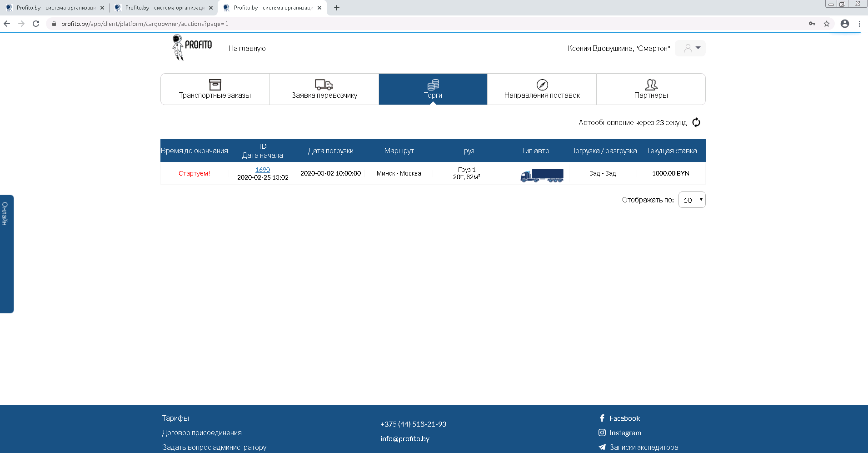Screen dimensions: 868x453
Task: Open auction ID 1690 link
Action: 263,170
